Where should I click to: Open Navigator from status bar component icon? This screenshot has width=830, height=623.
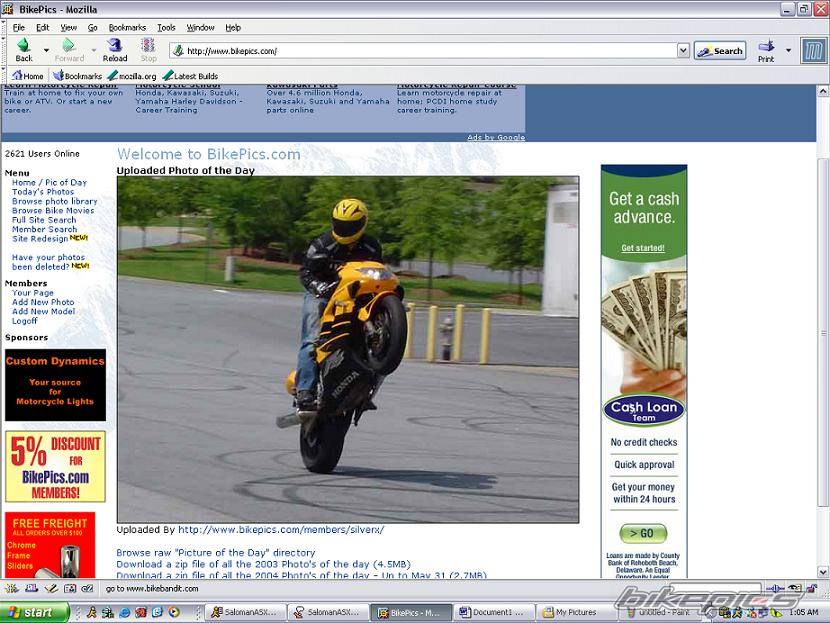click(12, 588)
